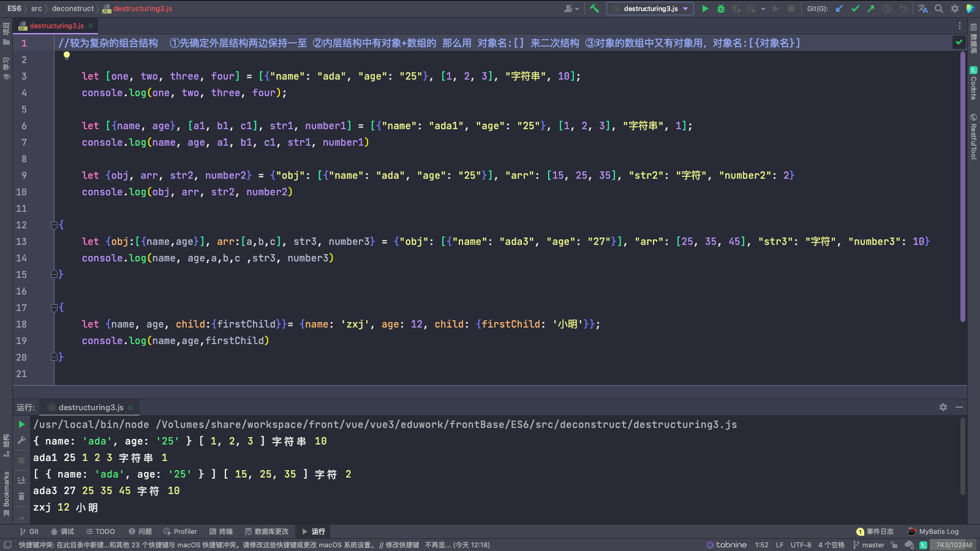Click the green Run button in toolbar
The image size is (980, 551).
point(705,9)
